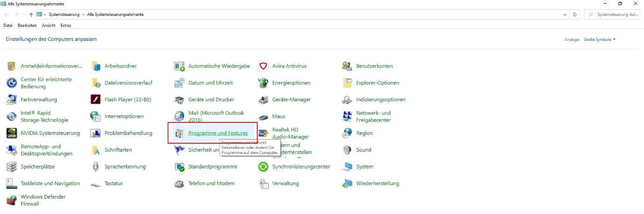Click the Standardprogramme text label
Screen dimensions: 644x214
212,167
